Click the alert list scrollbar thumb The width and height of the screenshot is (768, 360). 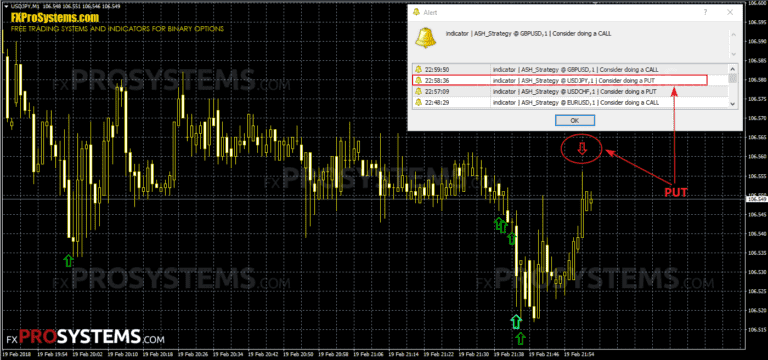pos(733,78)
